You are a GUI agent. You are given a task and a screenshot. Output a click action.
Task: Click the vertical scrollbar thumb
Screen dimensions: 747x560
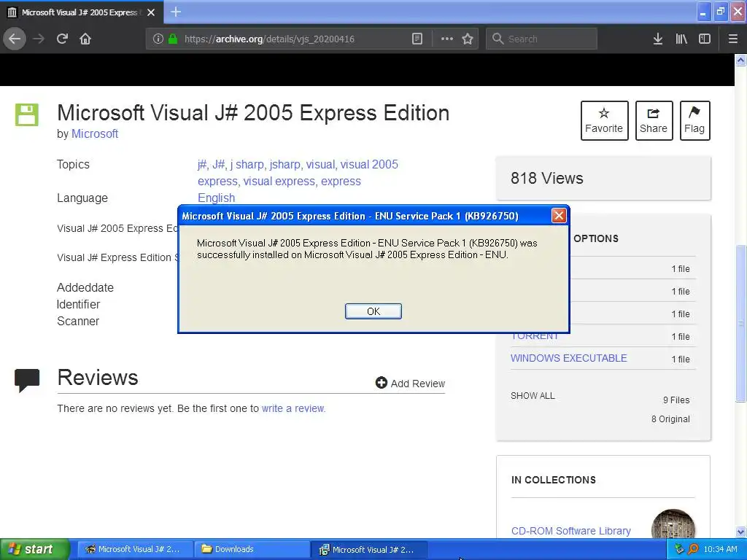point(741,323)
